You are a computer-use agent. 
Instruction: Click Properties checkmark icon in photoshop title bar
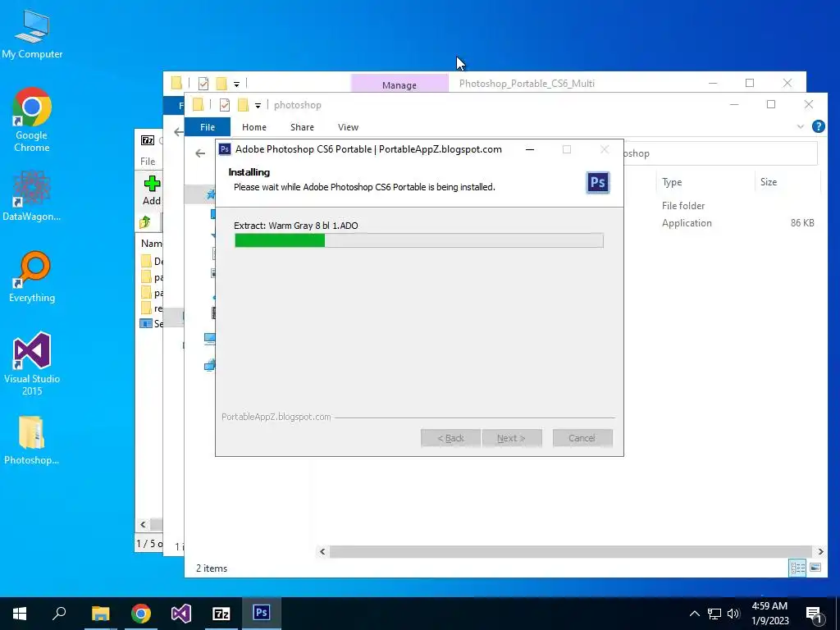click(x=225, y=105)
